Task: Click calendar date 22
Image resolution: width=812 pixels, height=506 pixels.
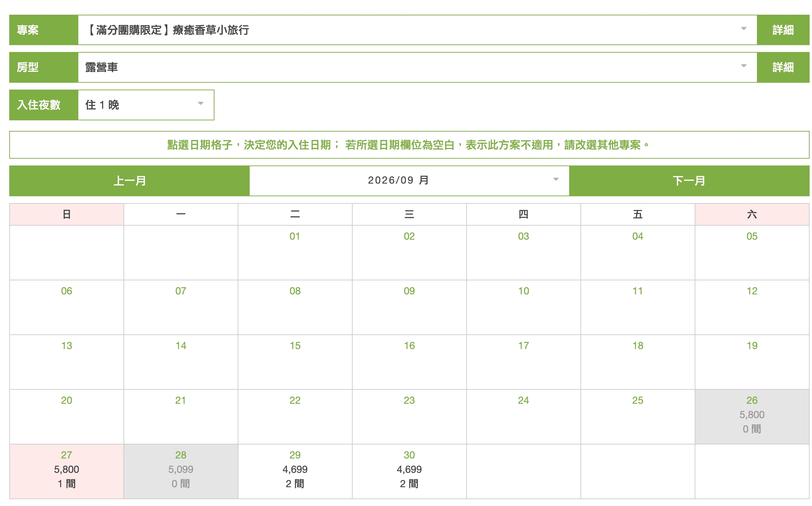Action: 295,417
